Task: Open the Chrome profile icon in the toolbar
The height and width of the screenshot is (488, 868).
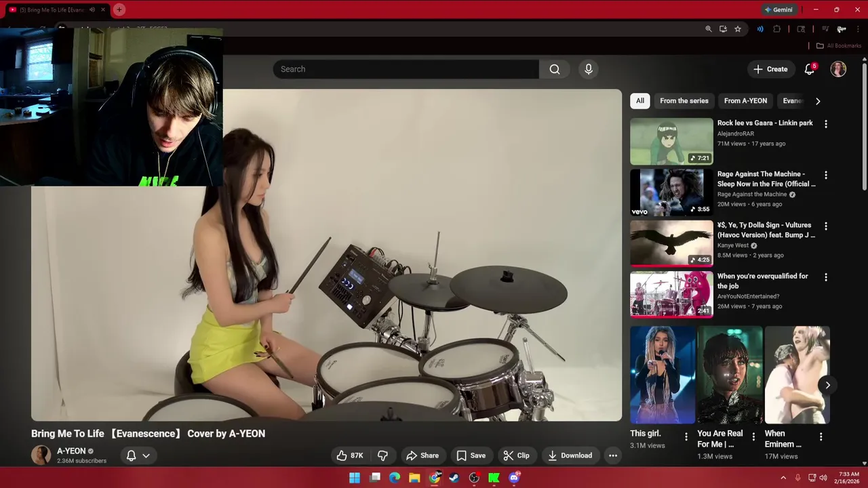Action: click(x=842, y=29)
